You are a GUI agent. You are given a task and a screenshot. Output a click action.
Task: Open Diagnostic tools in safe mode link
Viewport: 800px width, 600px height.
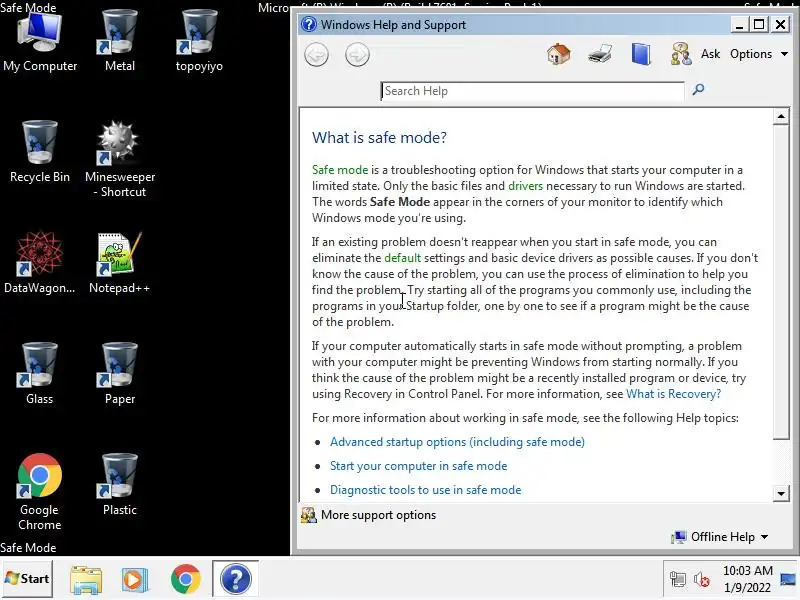[x=426, y=490]
